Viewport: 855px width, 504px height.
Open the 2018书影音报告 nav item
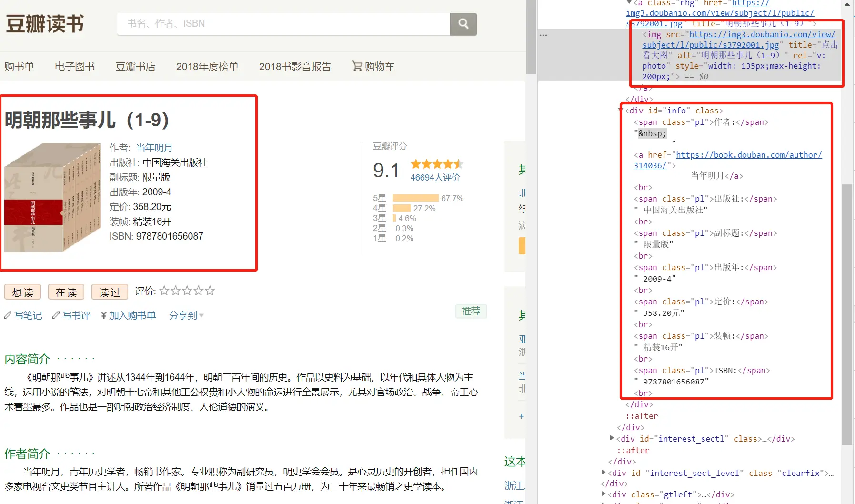pyautogui.click(x=295, y=66)
